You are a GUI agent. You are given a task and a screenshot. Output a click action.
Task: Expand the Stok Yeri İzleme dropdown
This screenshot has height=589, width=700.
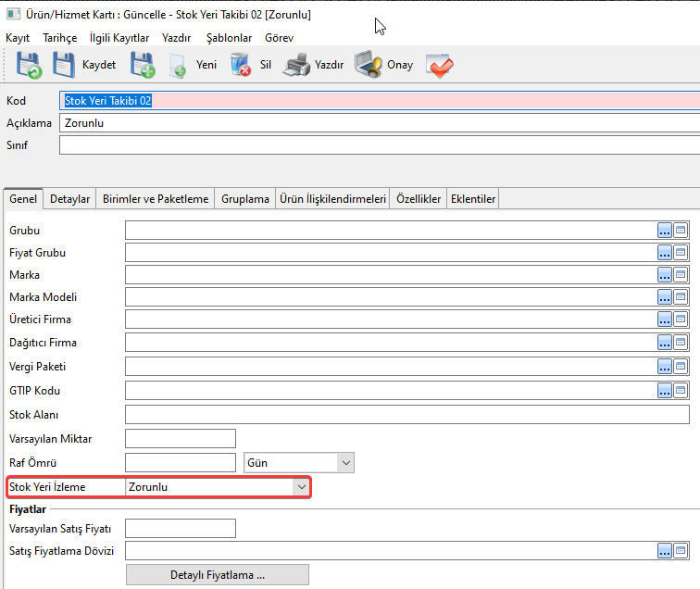pos(300,486)
